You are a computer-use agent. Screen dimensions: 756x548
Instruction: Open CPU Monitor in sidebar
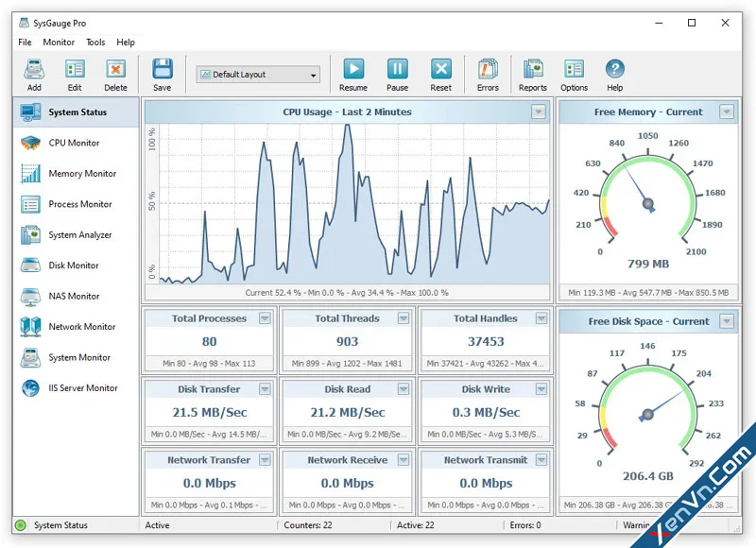(77, 144)
